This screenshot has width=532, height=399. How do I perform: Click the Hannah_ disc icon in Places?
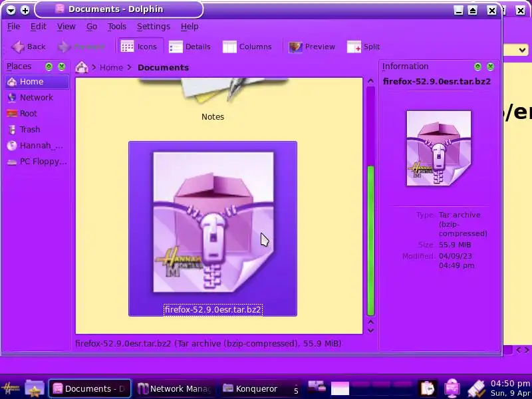(12, 146)
